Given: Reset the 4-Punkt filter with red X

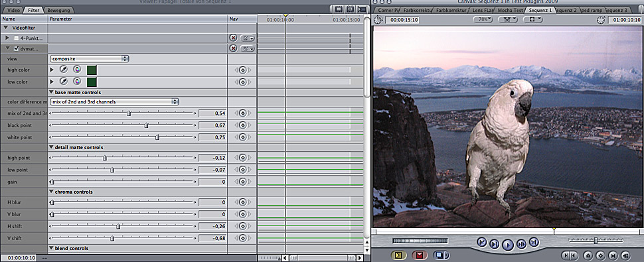Looking at the screenshot, I should [233, 38].
